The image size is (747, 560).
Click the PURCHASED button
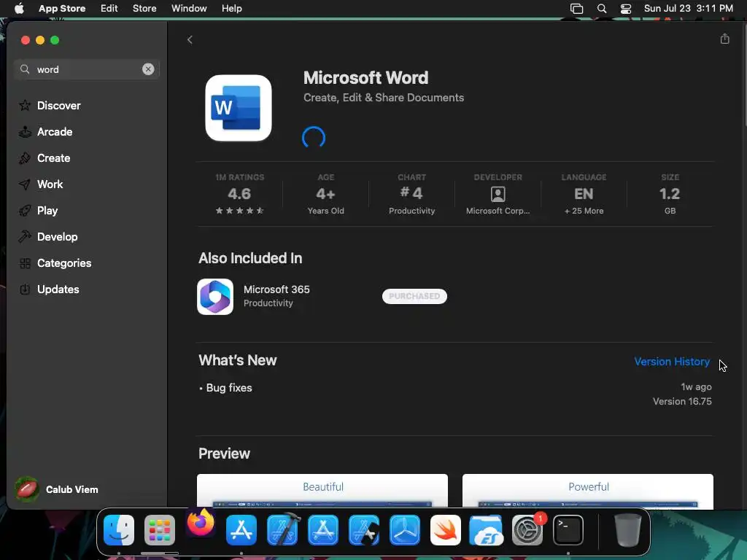click(x=414, y=296)
